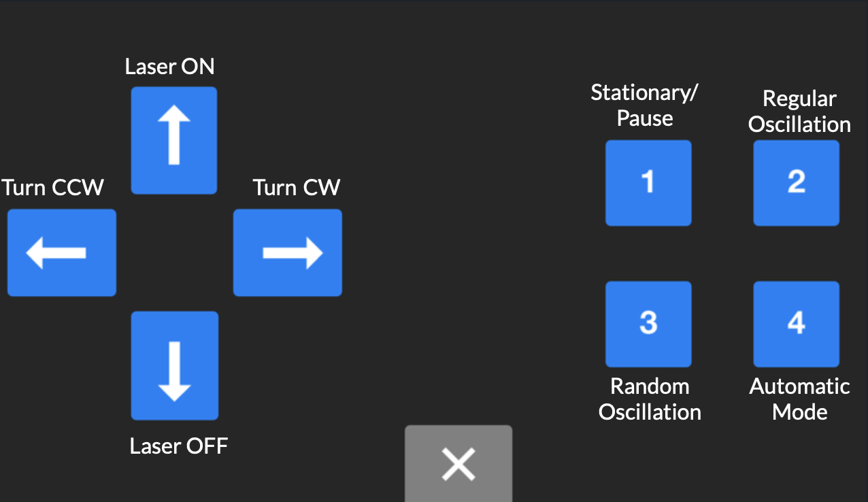Enable Automatic Mode with button 4
Screen dimensions: 868x502
[796, 324]
